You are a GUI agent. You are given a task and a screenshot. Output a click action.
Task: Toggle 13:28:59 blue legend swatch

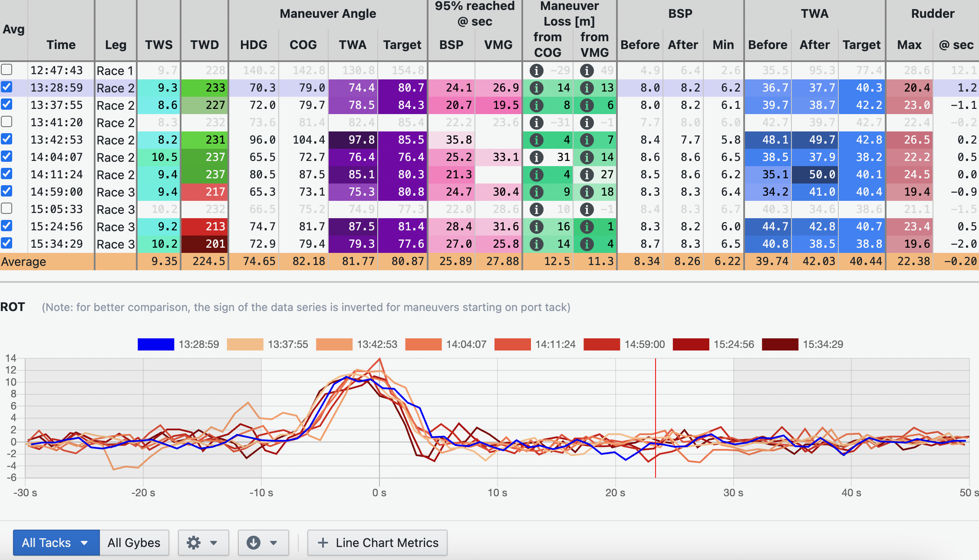tap(156, 344)
